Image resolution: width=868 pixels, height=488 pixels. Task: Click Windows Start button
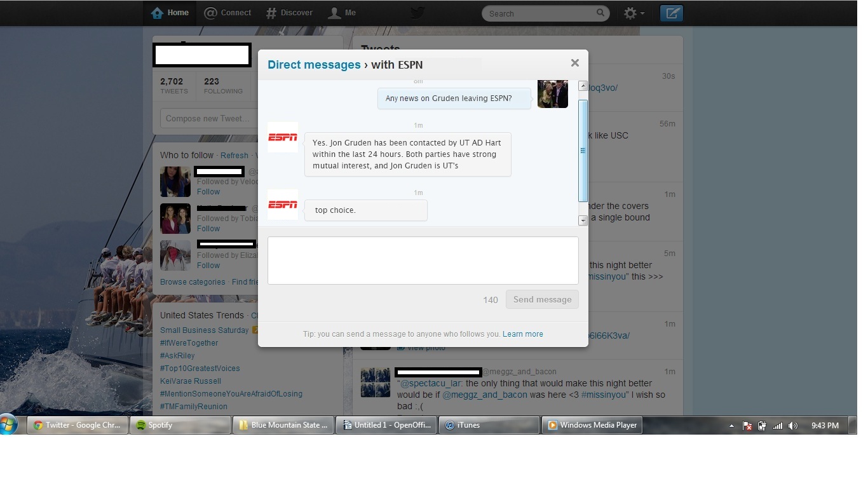tap(9, 425)
